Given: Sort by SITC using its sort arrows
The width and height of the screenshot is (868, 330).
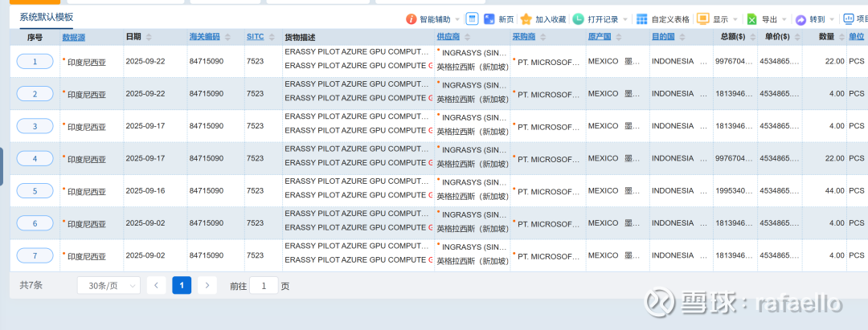Looking at the screenshot, I should tap(272, 37).
